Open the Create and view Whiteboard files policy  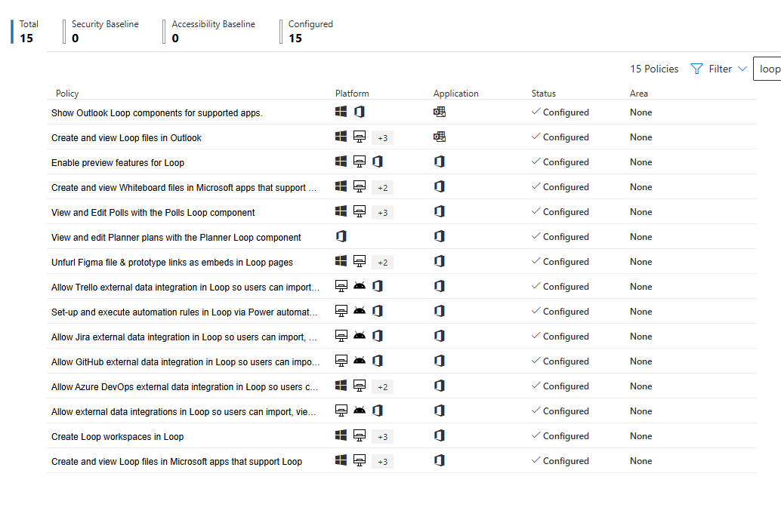(x=184, y=188)
